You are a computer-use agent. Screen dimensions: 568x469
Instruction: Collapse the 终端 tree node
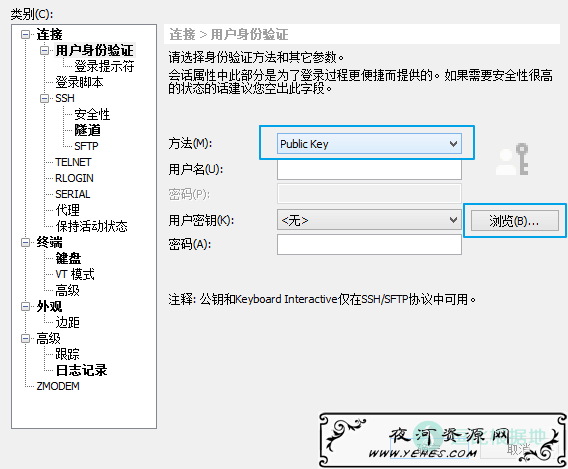point(25,242)
